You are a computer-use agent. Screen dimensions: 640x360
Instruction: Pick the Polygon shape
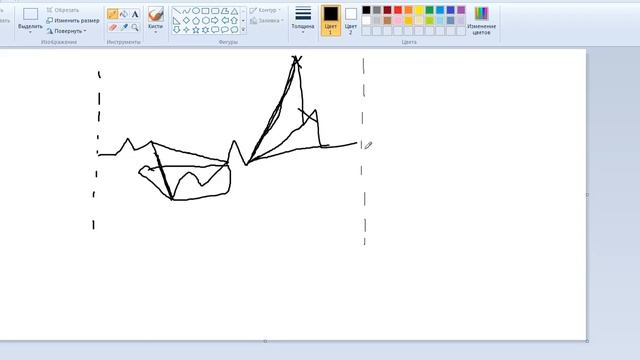[x=224, y=11]
